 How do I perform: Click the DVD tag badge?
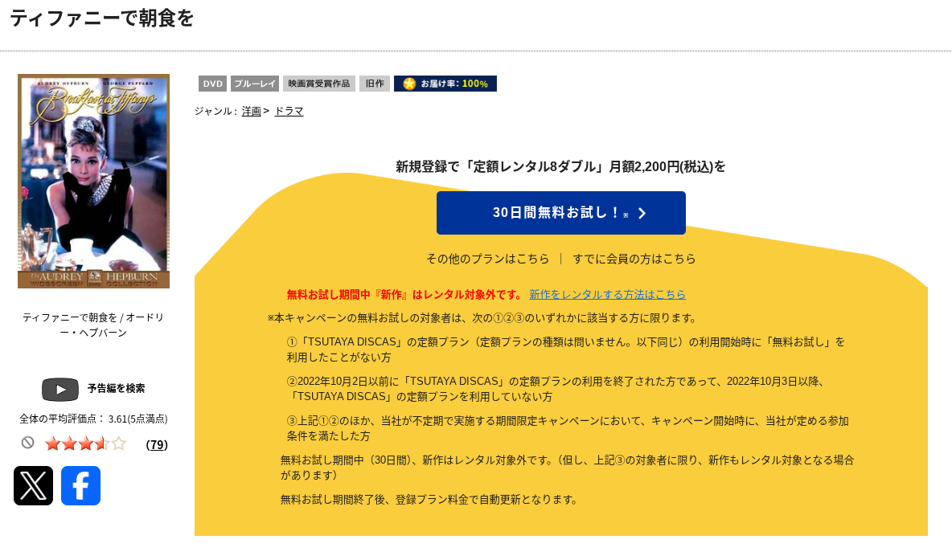point(212,84)
